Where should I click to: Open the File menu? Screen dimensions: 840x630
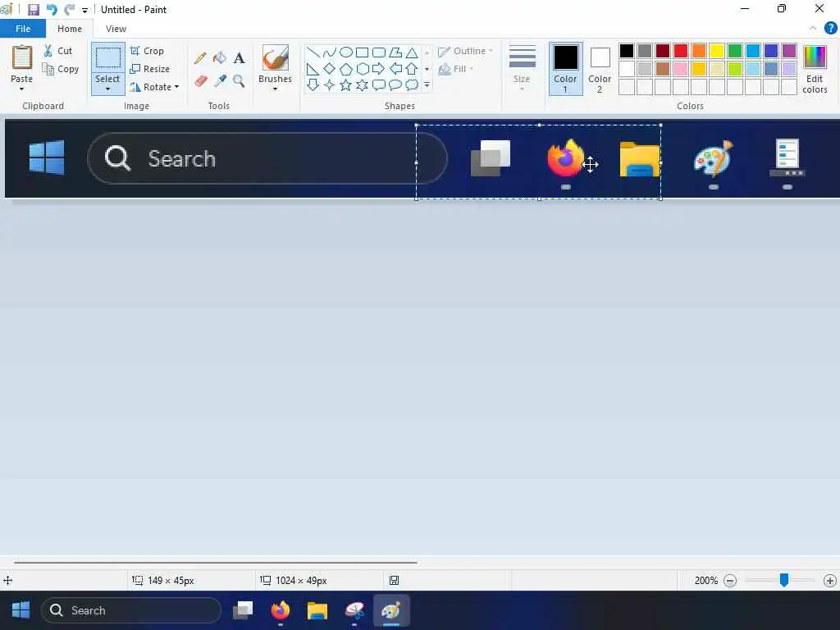click(x=23, y=29)
